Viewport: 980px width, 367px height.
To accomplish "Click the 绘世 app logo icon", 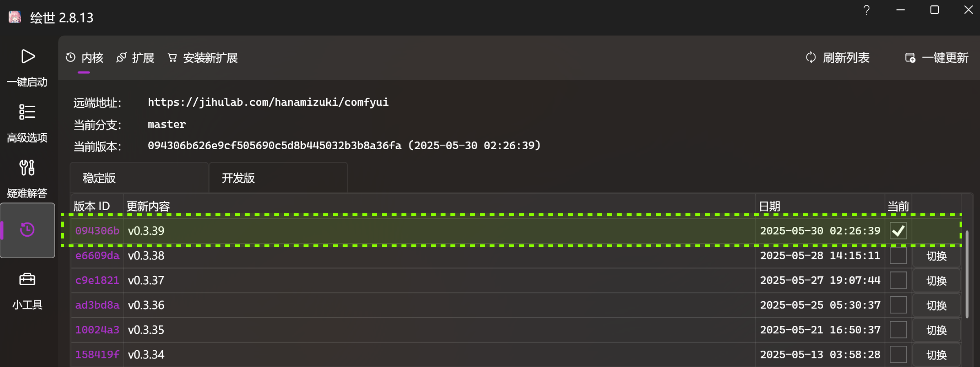I will click(x=15, y=17).
